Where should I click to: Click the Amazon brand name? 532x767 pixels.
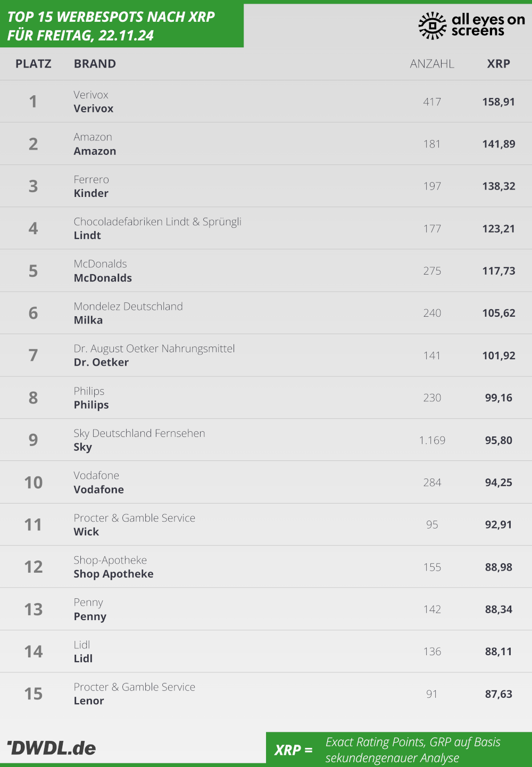(95, 151)
